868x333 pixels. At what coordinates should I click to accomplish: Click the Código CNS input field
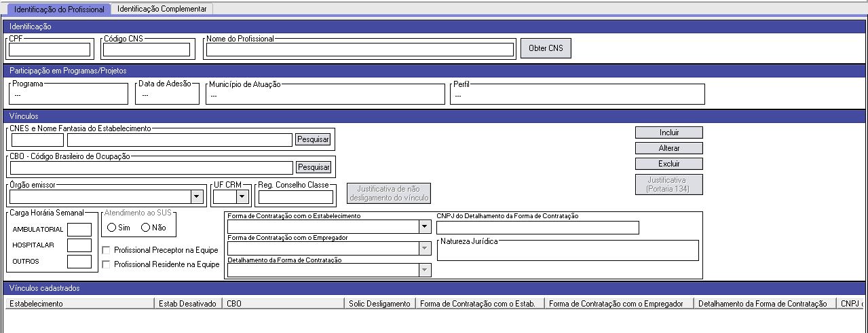146,50
